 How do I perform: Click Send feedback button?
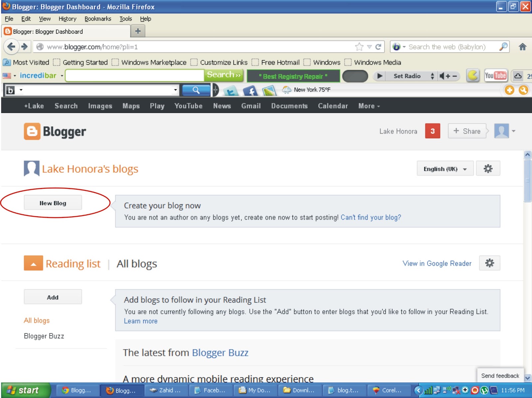[x=500, y=375]
